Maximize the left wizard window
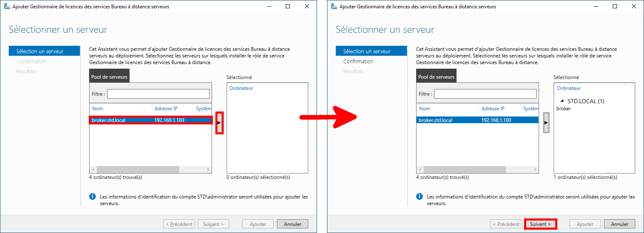The image size is (644, 233). [x=288, y=7]
